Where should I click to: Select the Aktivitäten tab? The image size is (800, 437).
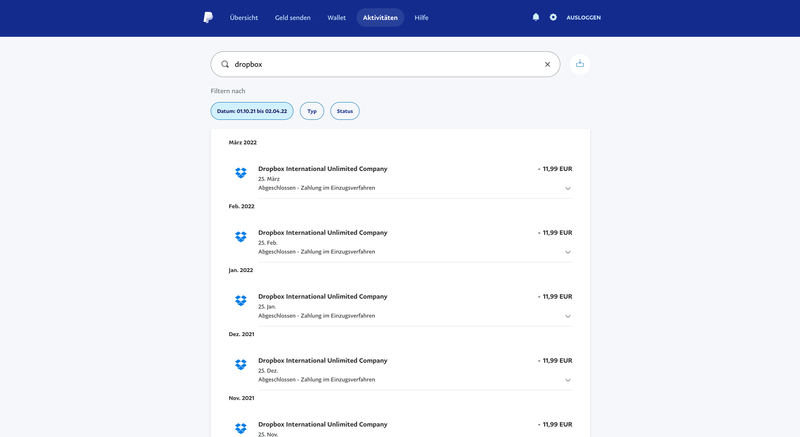click(x=380, y=18)
